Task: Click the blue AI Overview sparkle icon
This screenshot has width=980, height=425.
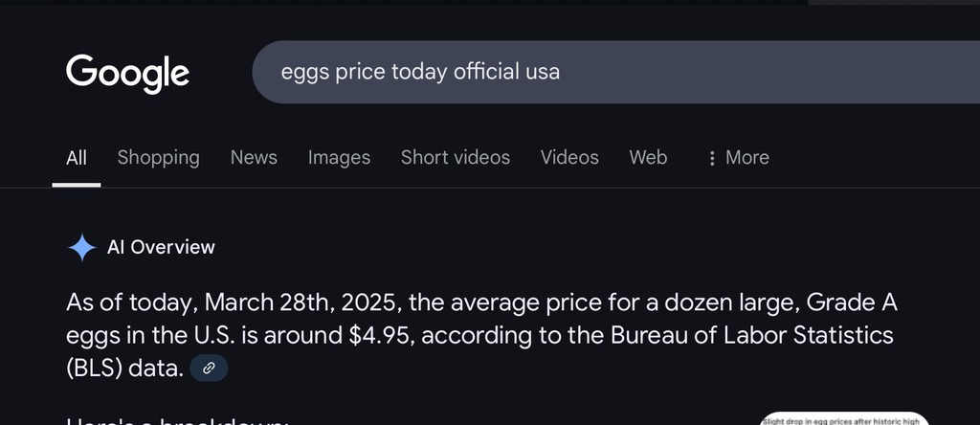Action: point(82,247)
